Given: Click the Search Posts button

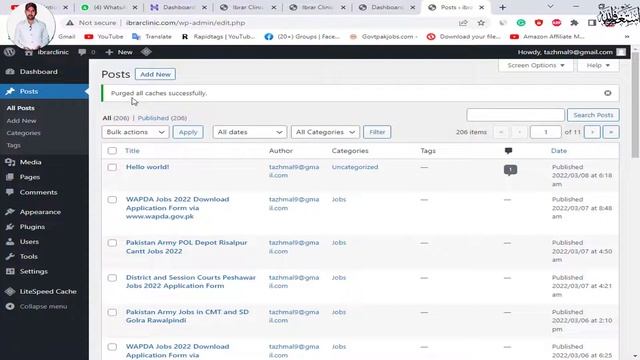Looking at the screenshot, I should point(593,115).
